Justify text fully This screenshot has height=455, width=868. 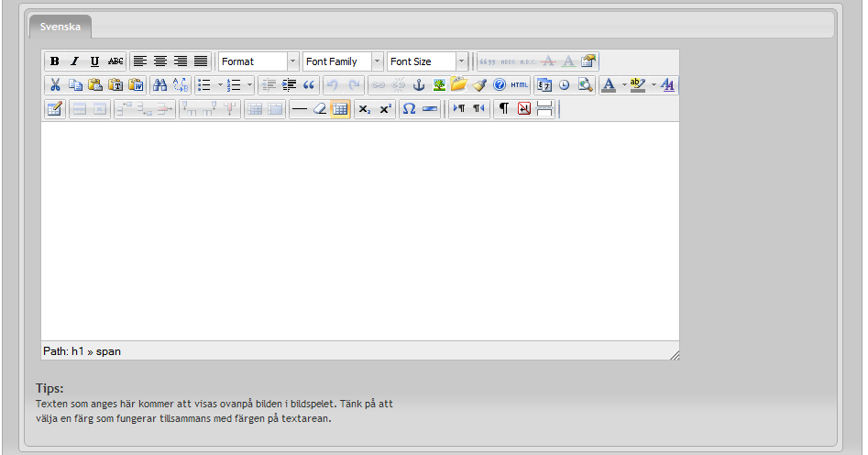201,61
